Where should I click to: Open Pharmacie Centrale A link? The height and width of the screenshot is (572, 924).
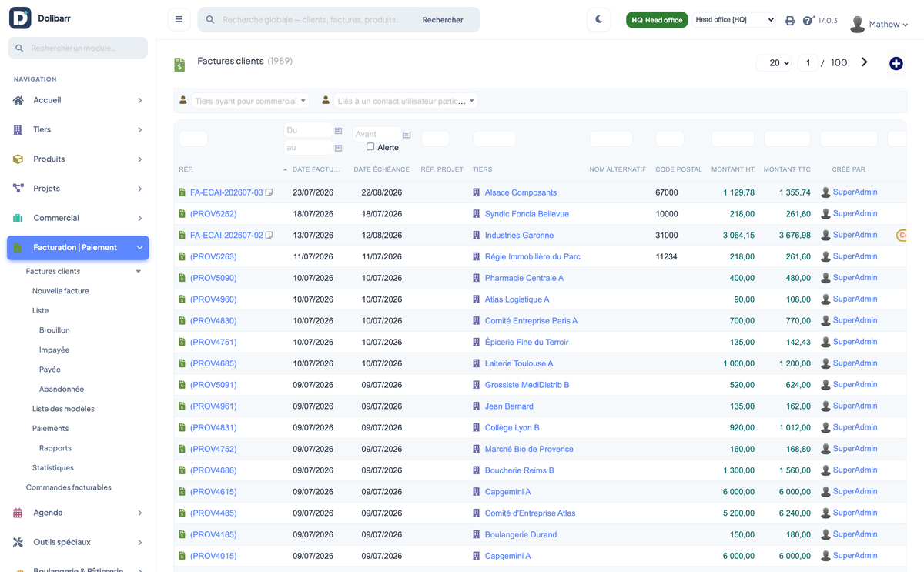(524, 278)
